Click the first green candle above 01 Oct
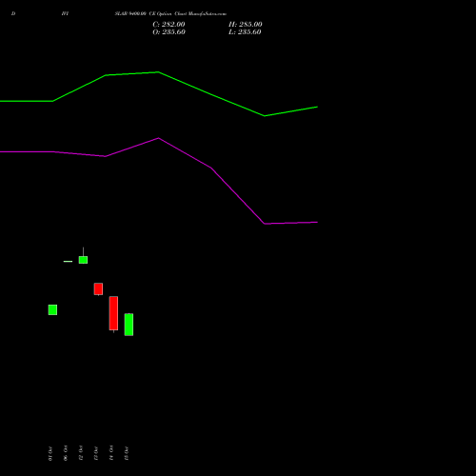 (52, 309)
